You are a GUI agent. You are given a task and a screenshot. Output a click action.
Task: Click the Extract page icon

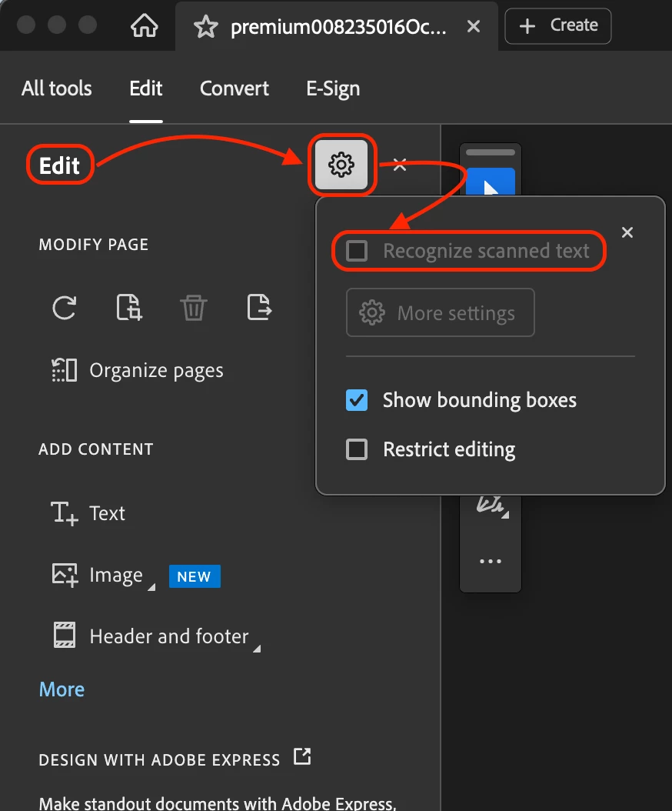[259, 308]
